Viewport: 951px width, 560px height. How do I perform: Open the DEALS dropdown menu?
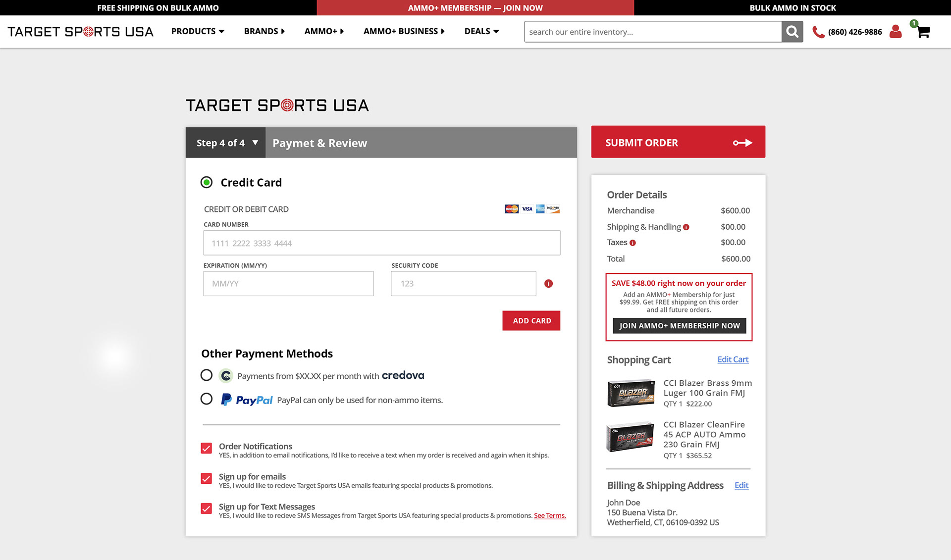481,31
